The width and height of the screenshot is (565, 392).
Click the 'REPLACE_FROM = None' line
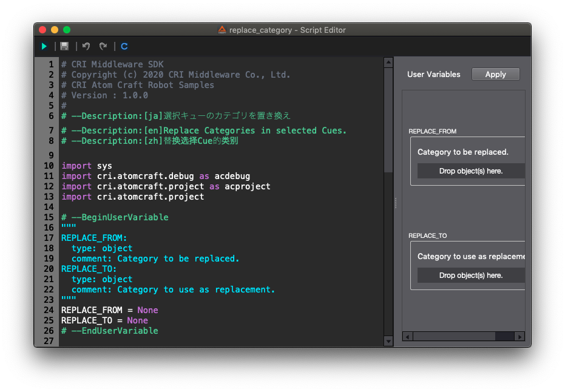[109, 310]
